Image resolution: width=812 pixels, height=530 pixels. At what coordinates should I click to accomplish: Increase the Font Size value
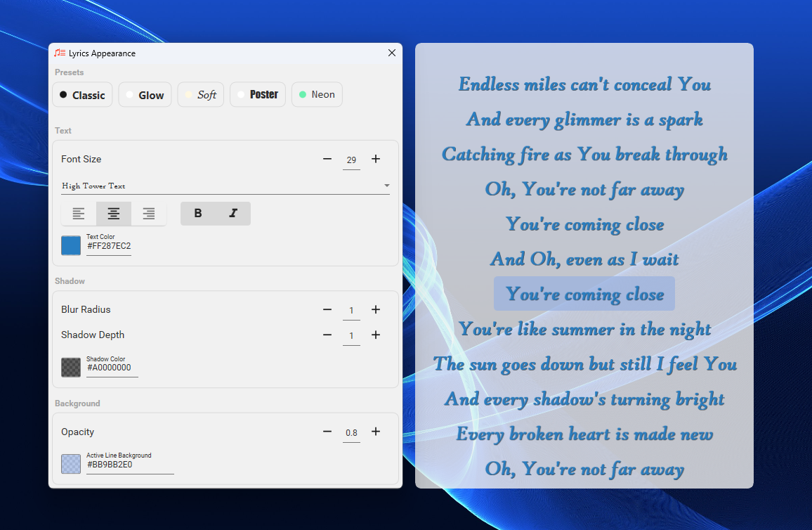pos(376,159)
